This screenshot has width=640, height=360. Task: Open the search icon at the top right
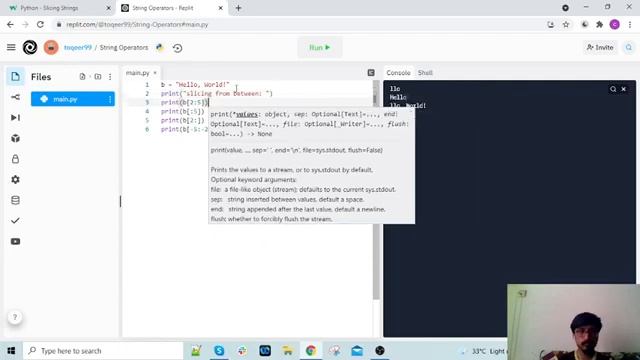pos(629,47)
